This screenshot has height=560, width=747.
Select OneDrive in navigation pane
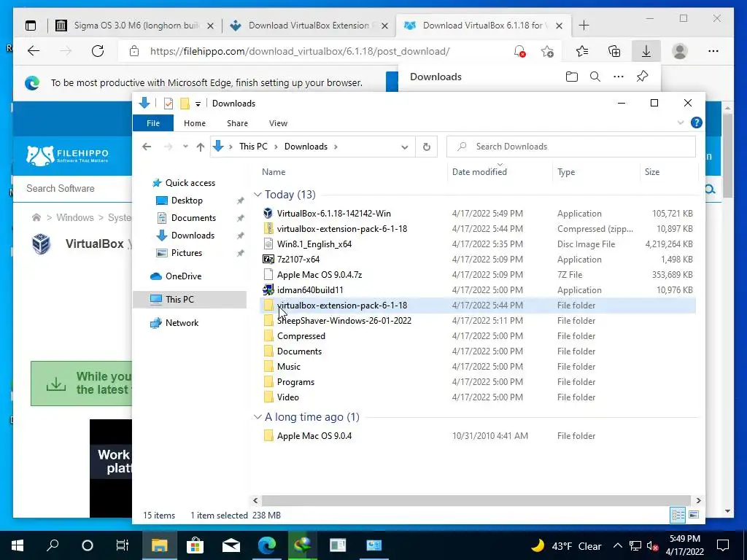(x=183, y=276)
